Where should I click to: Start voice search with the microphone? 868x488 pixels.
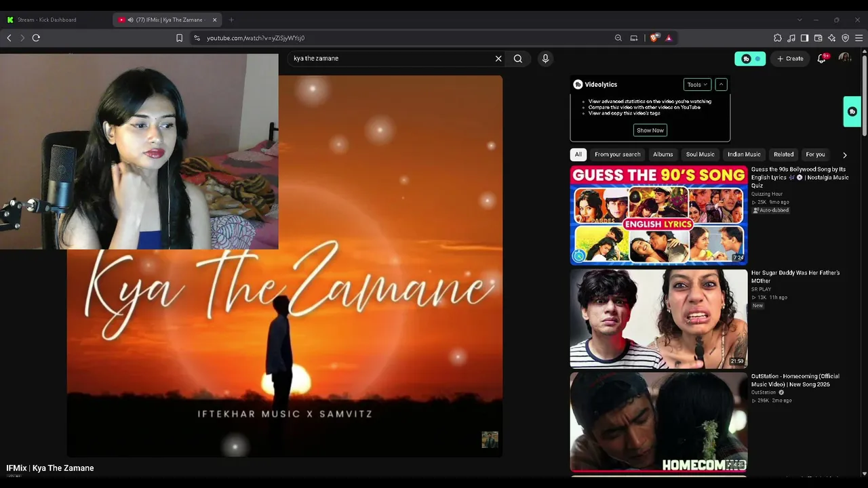545,58
